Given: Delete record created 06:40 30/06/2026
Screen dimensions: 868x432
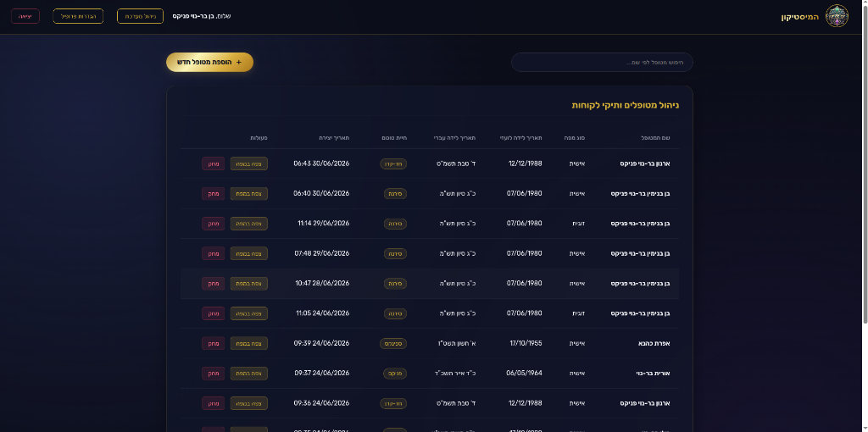Looking at the screenshot, I should coord(213,194).
